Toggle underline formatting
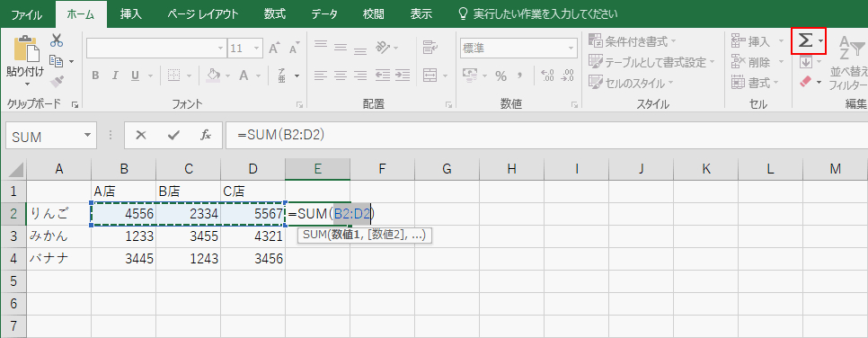The width and height of the screenshot is (868, 338). (135, 76)
